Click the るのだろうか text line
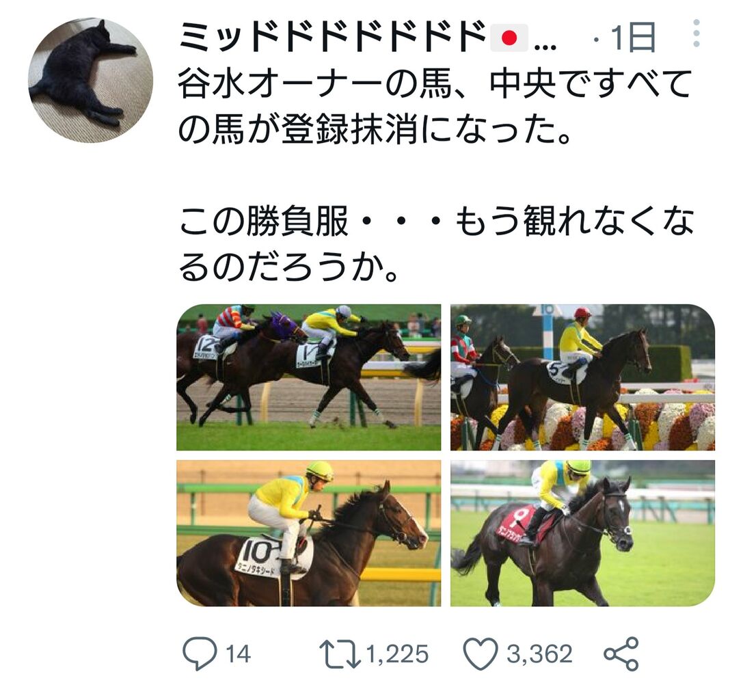The image size is (743, 700). pos(288,268)
